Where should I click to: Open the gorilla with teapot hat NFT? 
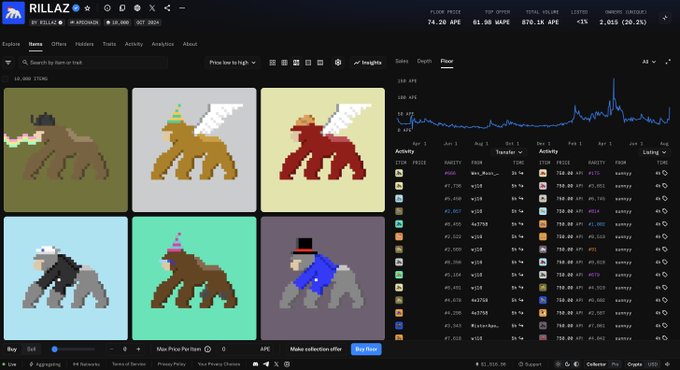[x=66, y=150]
